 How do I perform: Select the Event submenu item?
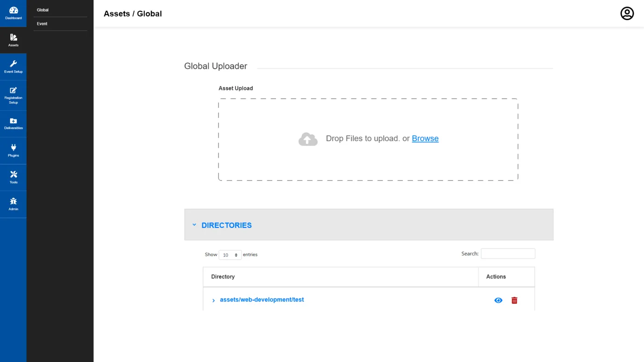coord(42,24)
